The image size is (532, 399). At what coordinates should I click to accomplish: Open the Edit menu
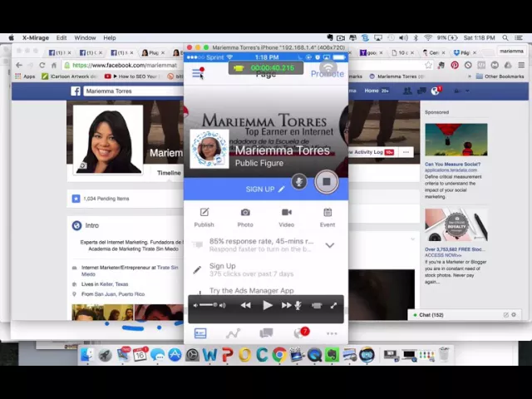[62, 37]
